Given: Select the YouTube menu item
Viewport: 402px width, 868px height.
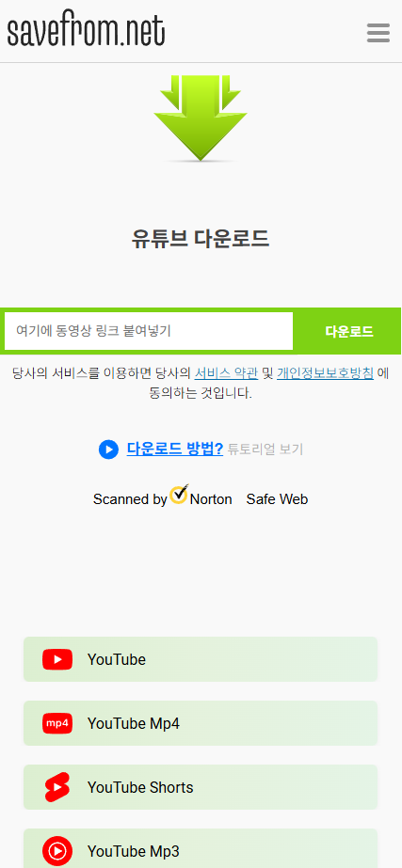Looking at the screenshot, I should coord(201,659).
